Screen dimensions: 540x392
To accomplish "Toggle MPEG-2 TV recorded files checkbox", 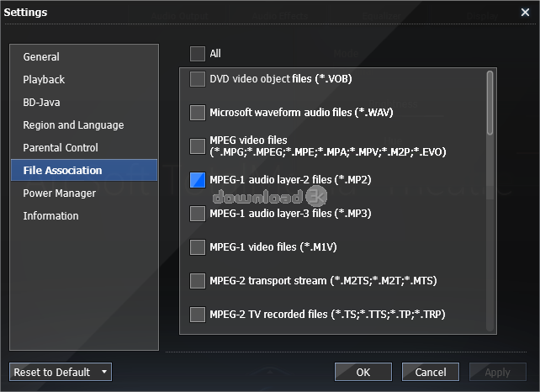I will coord(198,315).
